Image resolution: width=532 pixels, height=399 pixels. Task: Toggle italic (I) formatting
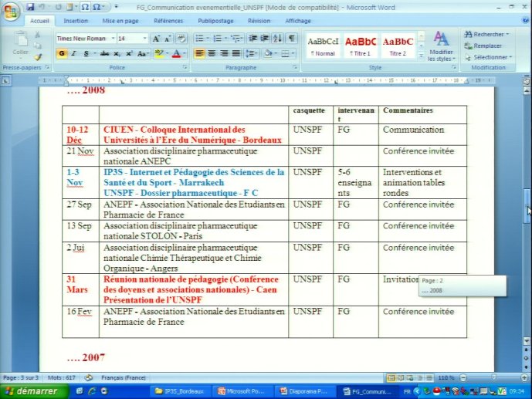pos(73,53)
